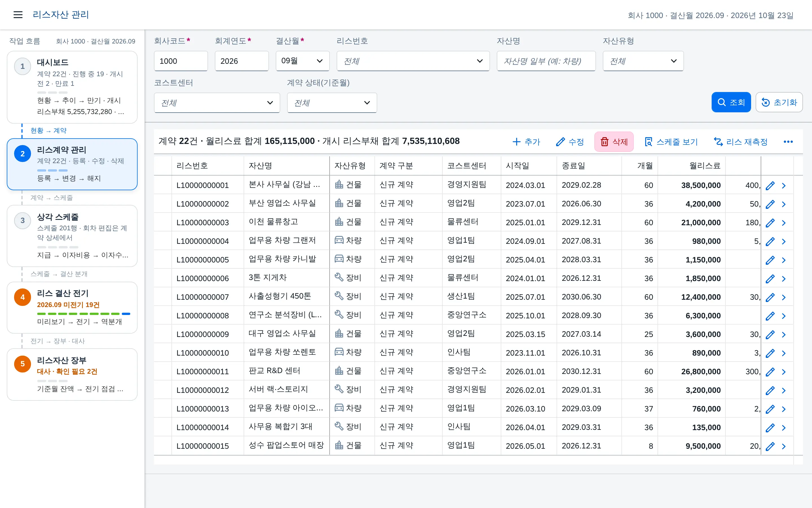Click the car icon in 업무용 차량 그랜저 row
This screenshot has width=812, height=508.
339,240
